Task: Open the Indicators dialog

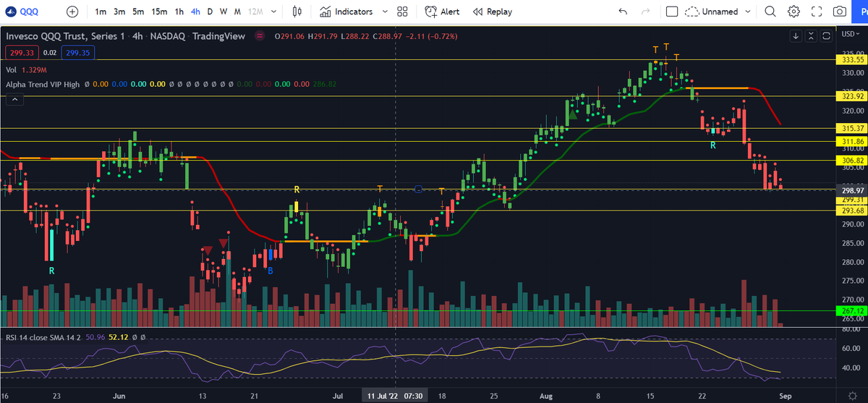Action: pyautogui.click(x=346, y=12)
